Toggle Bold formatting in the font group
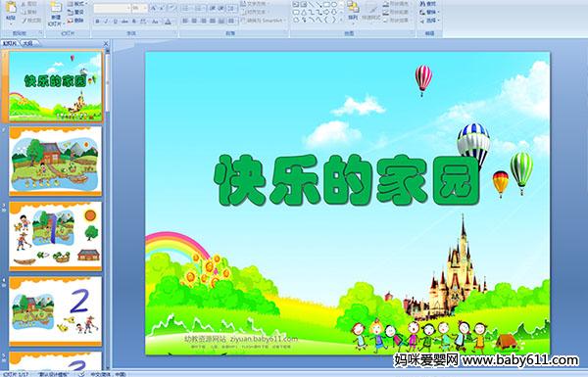Viewport: 588px width, 377px height. point(97,22)
